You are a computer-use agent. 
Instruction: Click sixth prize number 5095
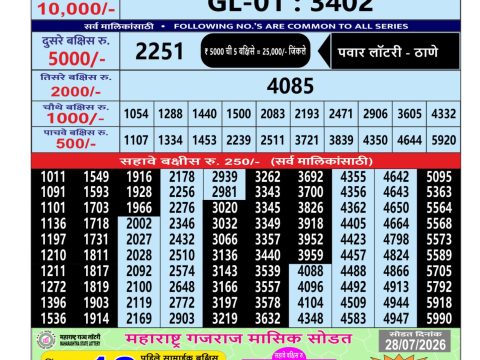tap(439, 177)
